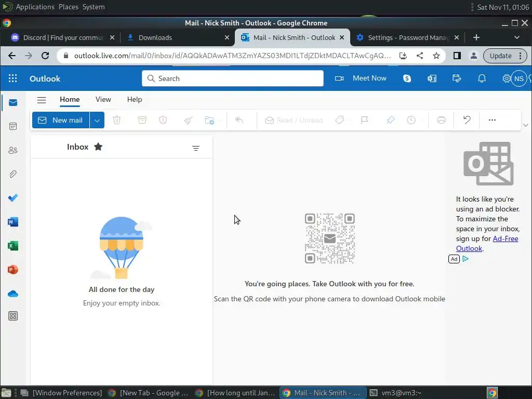The height and width of the screenshot is (399, 532).
Task: Click the Move to folder icon
Action: click(210, 120)
